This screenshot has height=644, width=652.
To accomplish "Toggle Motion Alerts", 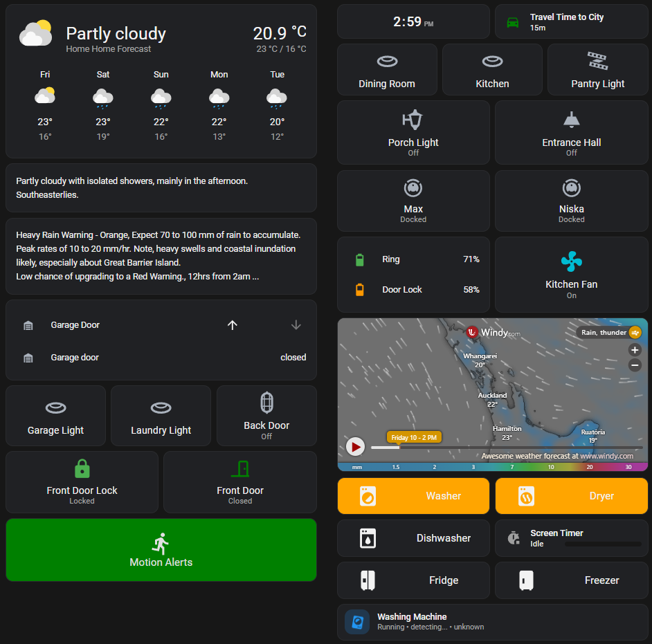I will coord(161,550).
